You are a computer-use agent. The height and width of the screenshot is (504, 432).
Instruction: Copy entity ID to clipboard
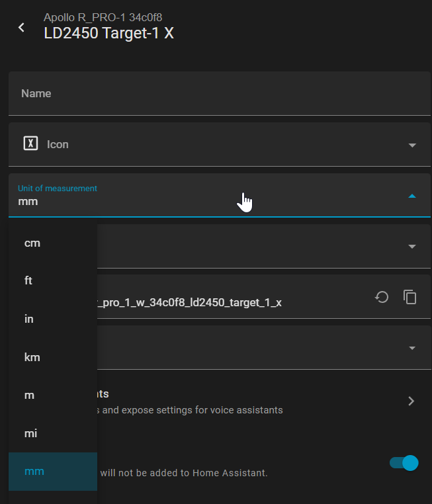pyautogui.click(x=410, y=297)
